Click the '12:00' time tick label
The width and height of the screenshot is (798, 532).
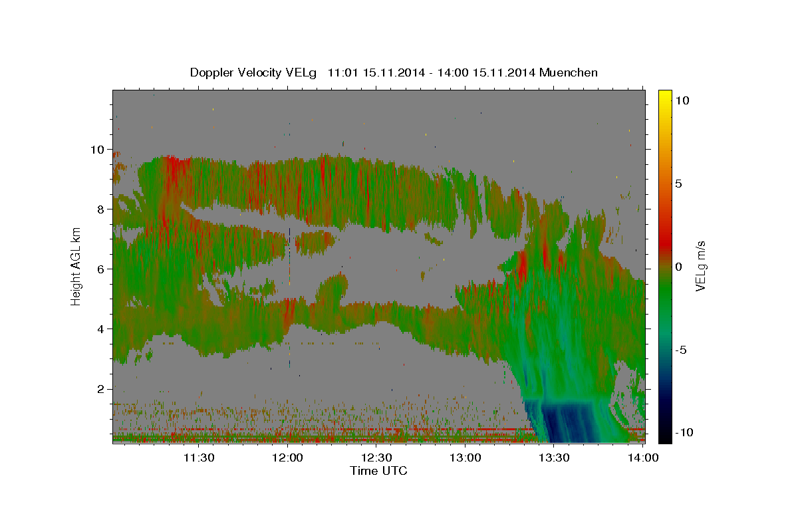point(288,458)
